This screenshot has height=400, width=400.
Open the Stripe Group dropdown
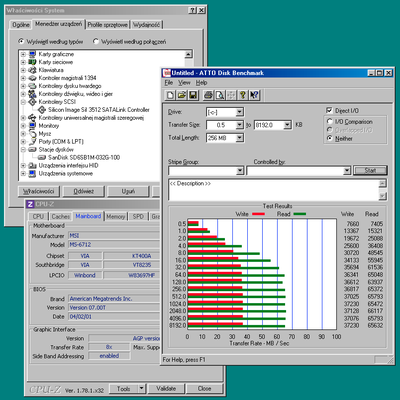pyautogui.click(x=240, y=171)
